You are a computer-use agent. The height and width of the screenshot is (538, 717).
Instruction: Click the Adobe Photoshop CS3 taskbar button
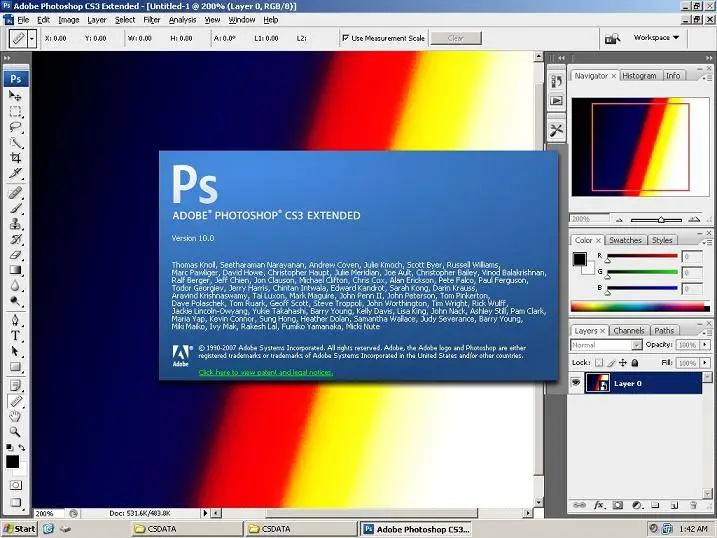pos(416,529)
